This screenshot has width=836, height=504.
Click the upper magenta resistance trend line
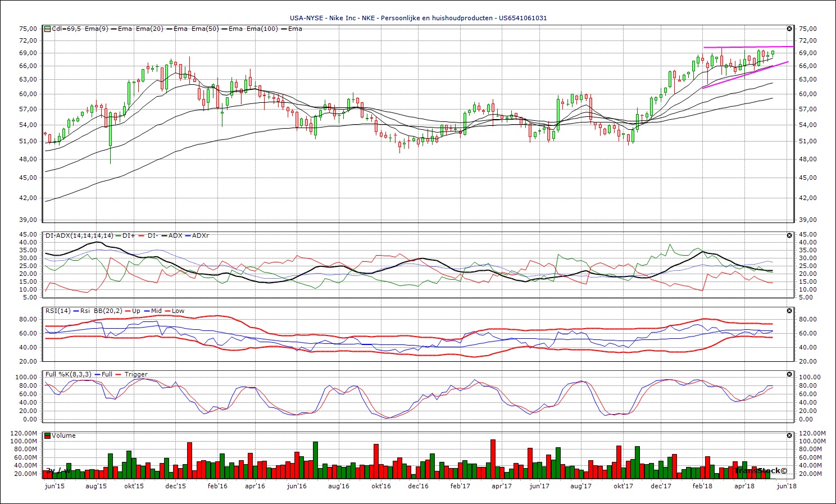coord(748,47)
